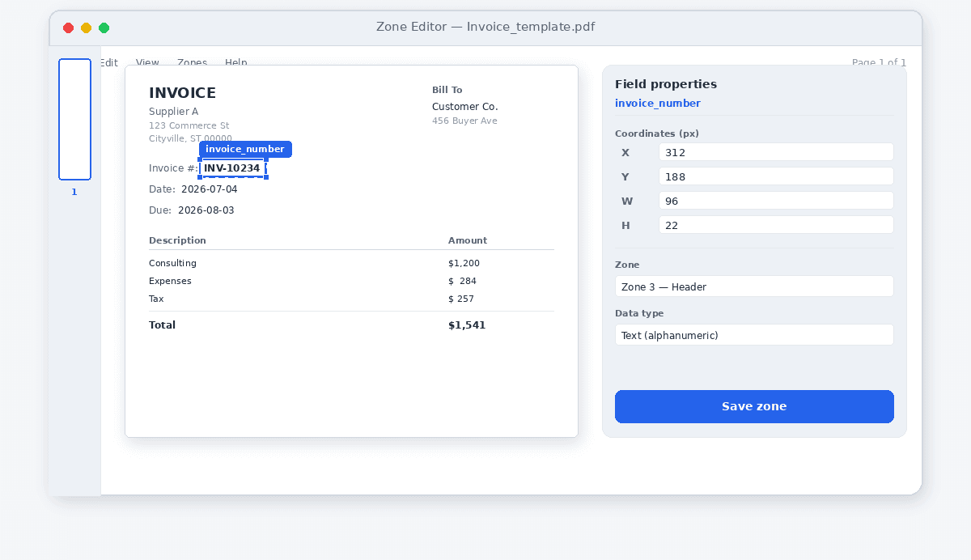Click the $1,200 amount
Screen dimensions: 971x560
point(464,263)
